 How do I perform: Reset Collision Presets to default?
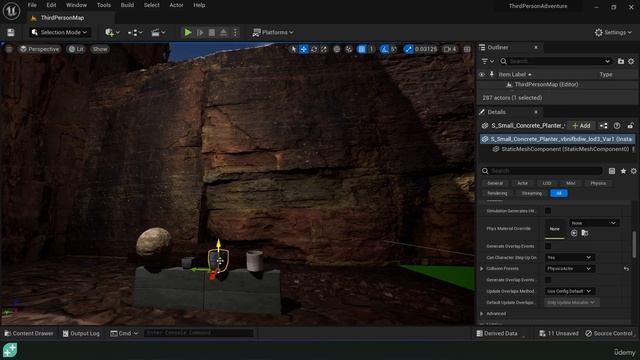click(626, 269)
